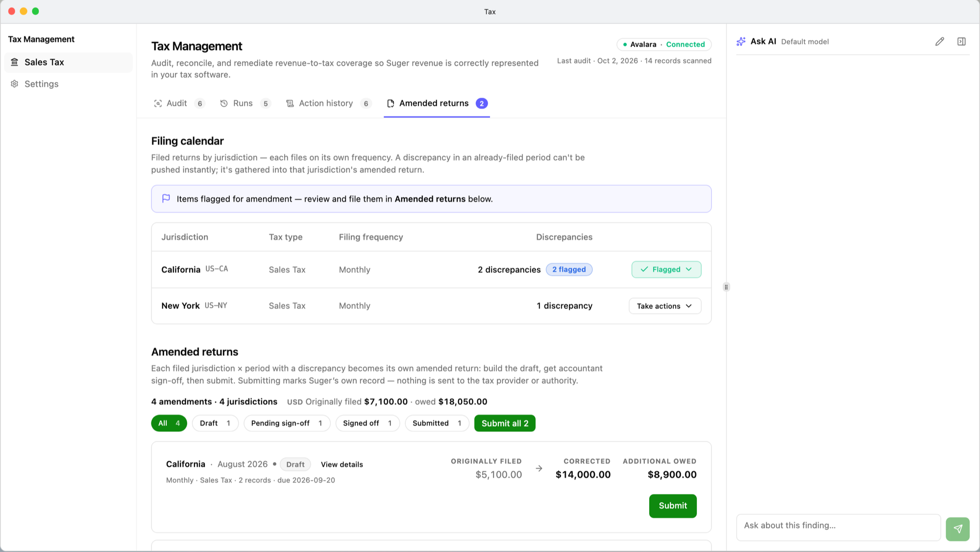Image resolution: width=980 pixels, height=552 pixels.
Task: Click the Amended returns document icon
Action: tap(391, 103)
